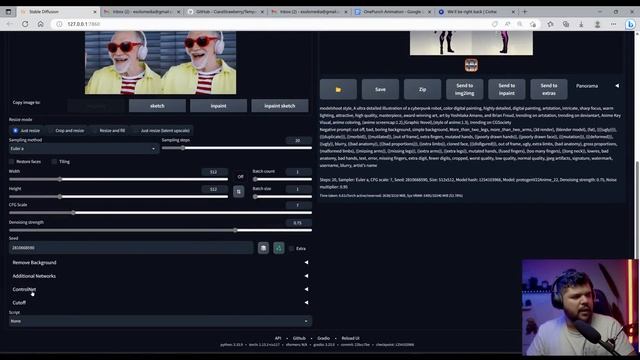Open the Github footer link

pos(299,338)
